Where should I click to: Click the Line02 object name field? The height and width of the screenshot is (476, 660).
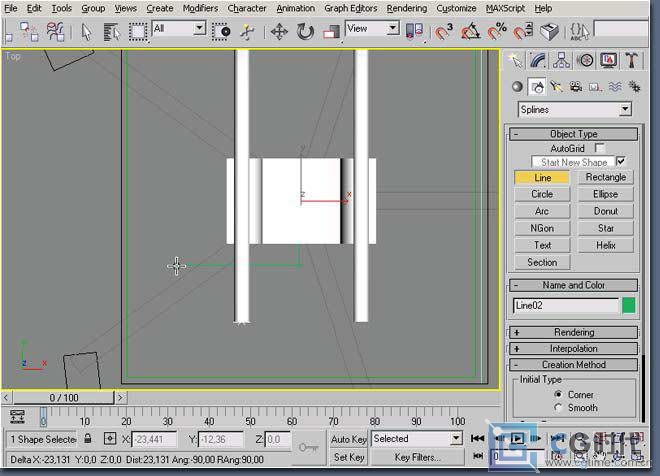click(x=566, y=306)
